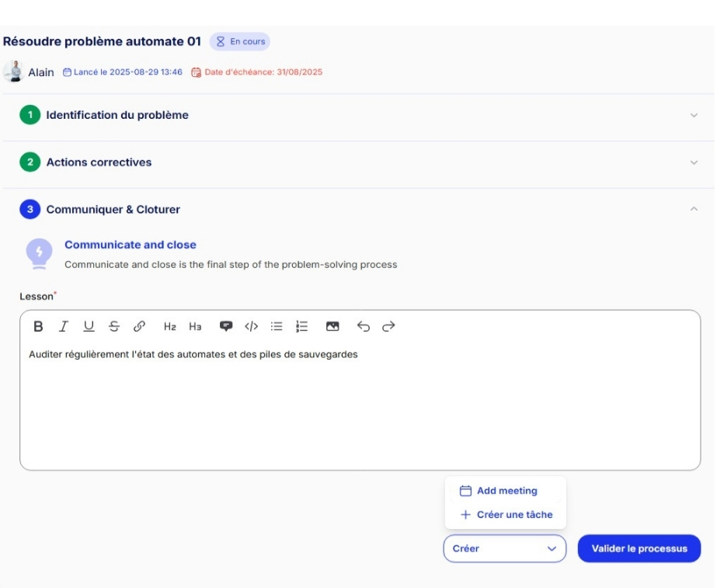Redo the last undone edit
This screenshot has width=717, height=588.
pyautogui.click(x=388, y=327)
